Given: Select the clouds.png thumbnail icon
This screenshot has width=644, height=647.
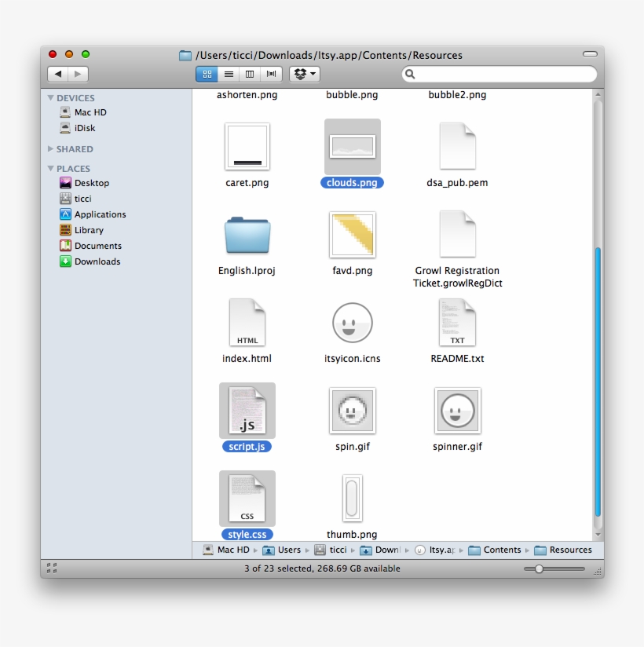Looking at the screenshot, I should point(352,145).
